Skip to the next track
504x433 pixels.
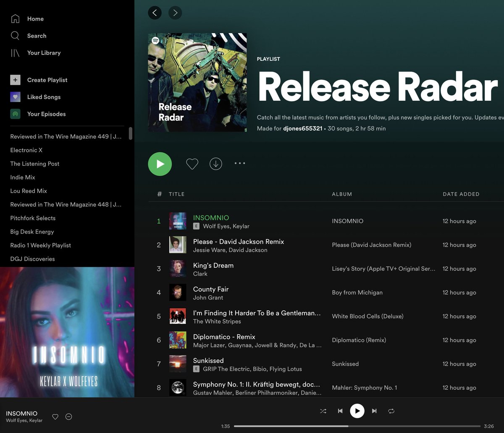(x=374, y=411)
